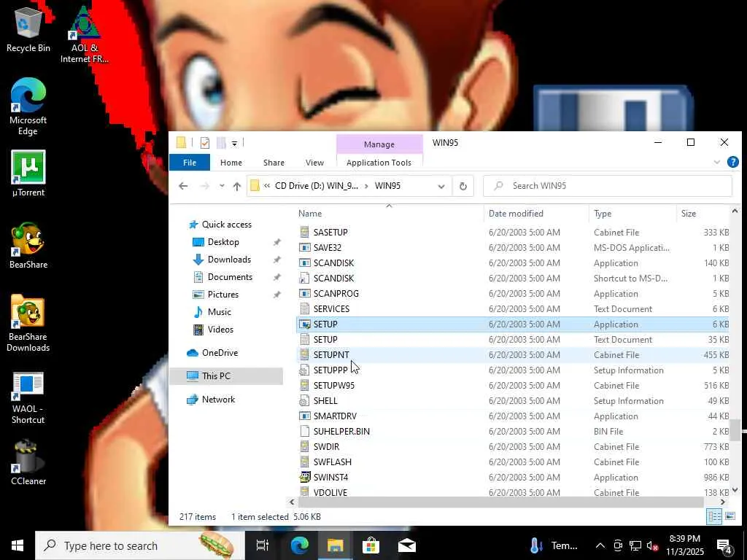Viewport: 747px width, 560px height.
Task: Open AOL & Internet FR desktop shortcut
Action: coord(85,34)
